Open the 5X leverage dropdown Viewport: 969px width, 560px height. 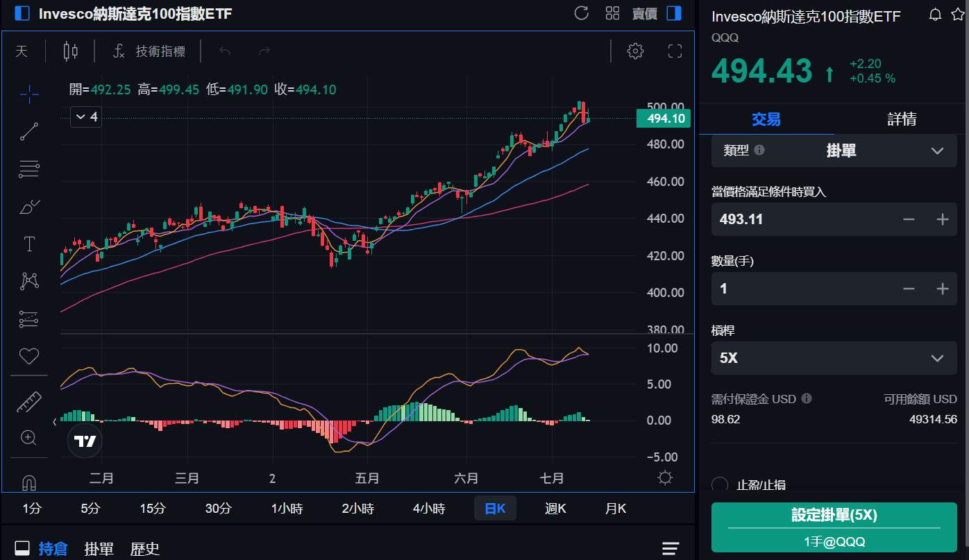834,358
